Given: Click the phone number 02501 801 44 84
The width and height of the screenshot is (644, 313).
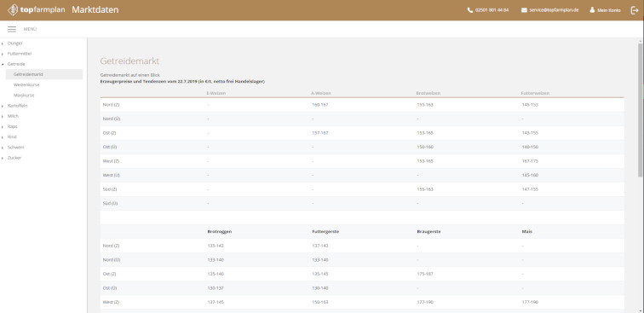Looking at the screenshot, I should coord(492,10).
